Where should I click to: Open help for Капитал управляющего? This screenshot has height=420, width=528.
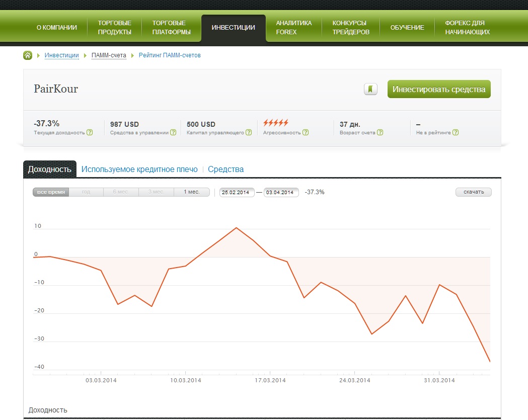point(249,132)
